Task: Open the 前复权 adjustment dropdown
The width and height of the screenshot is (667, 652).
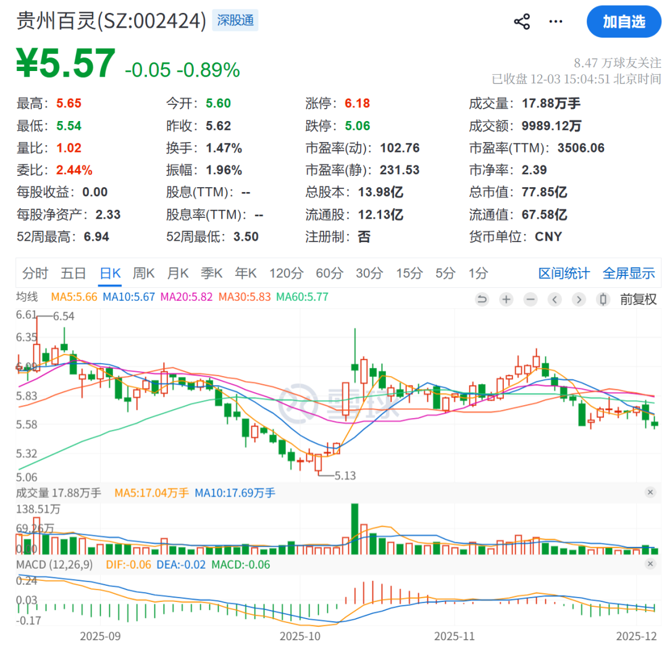Action: [638, 298]
